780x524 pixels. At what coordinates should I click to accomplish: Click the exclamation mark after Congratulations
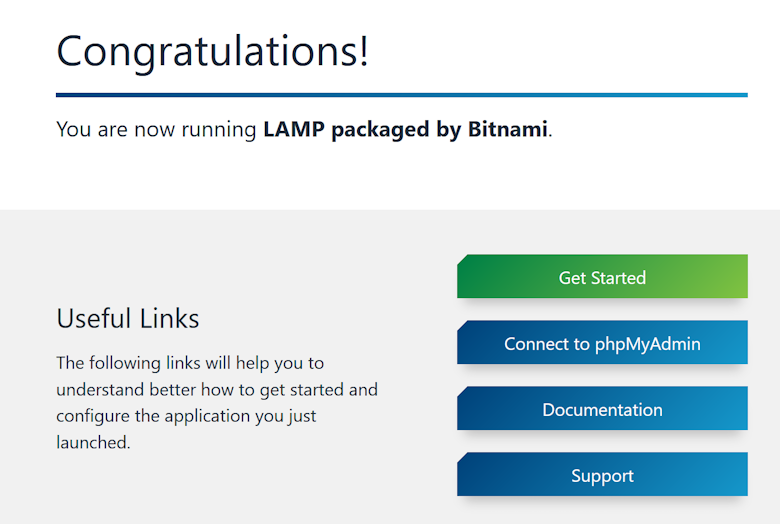(x=361, y=50)
